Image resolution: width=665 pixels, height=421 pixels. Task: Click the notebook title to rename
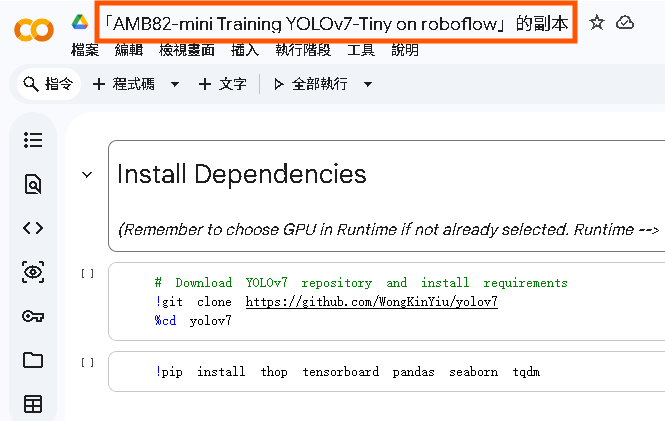point(336,23)
